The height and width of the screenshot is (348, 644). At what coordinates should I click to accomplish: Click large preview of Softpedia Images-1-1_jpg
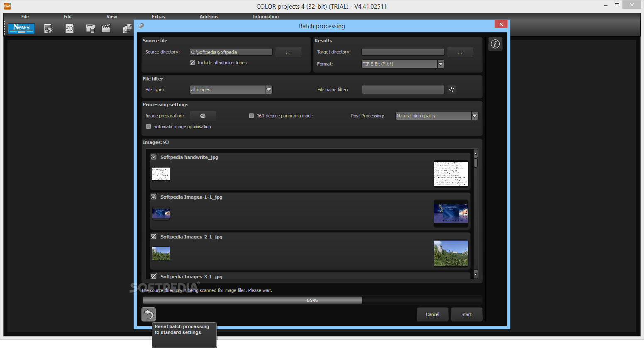(451, 214)
